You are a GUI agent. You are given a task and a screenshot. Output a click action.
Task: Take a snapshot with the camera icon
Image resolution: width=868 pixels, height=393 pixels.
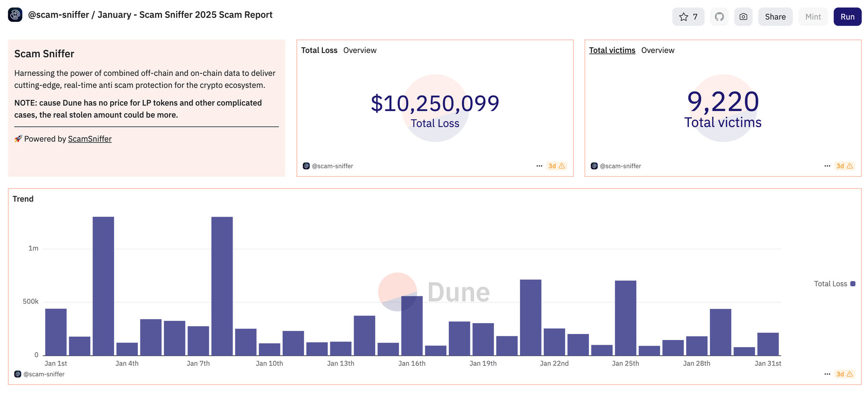pyautogui.click(x=743, y=17)
